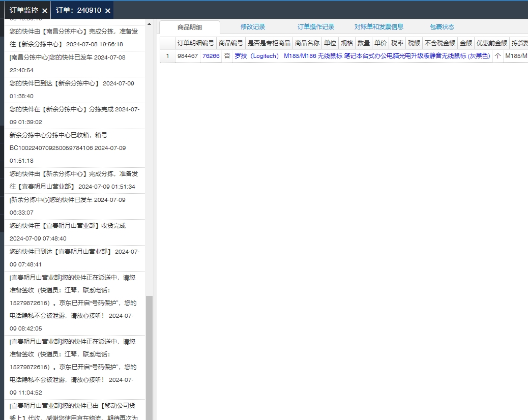The image size is (528, 420).
Task: Select entry 【宜春明月山营业部】收货完成
Action: point(75,232)
